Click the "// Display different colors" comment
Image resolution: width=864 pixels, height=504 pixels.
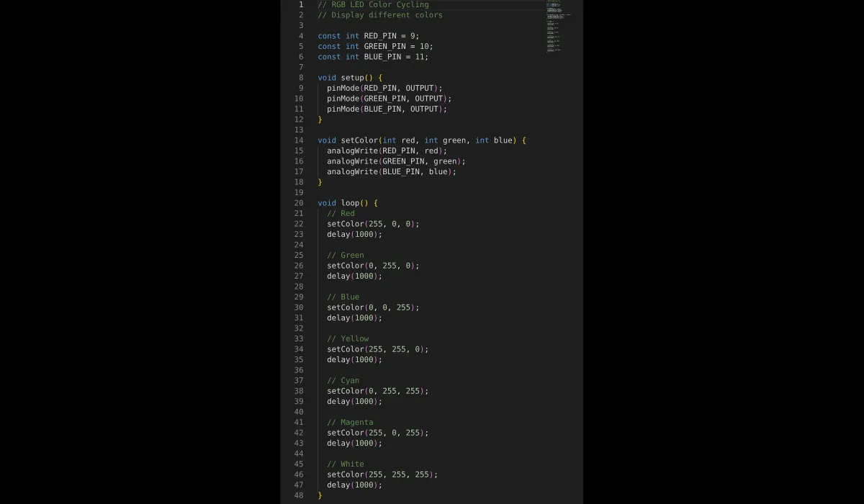click(380, 15)
